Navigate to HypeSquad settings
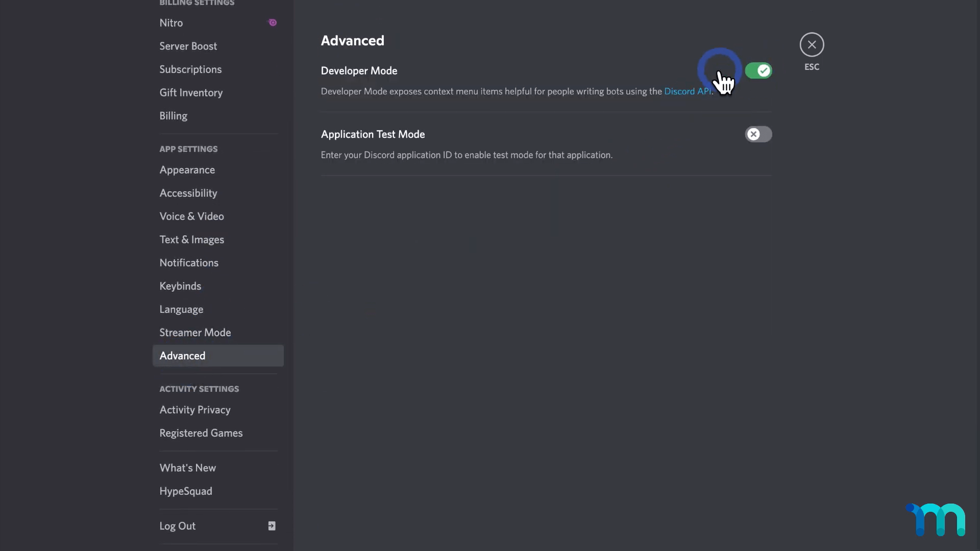The height and width of the screenshot is (551, 980). click(186, 490)
